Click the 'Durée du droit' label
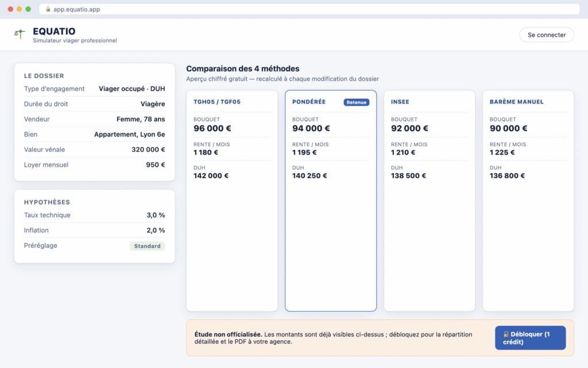Image resolution: width=588 pixels, height=368 pixels. pyautogui.click(x=46, y=104)
